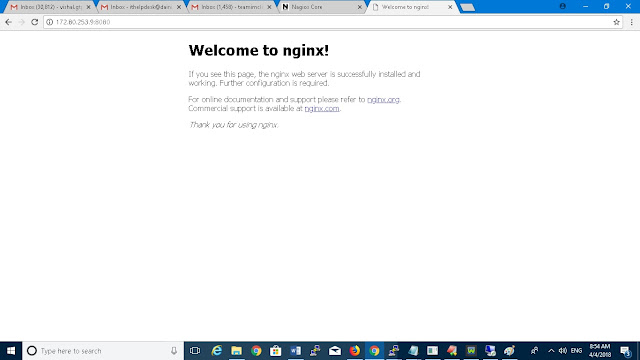Viewport: 640px width, 360px height.
Task: Launch Firefox from the taskbar
Action: [355, 351]
